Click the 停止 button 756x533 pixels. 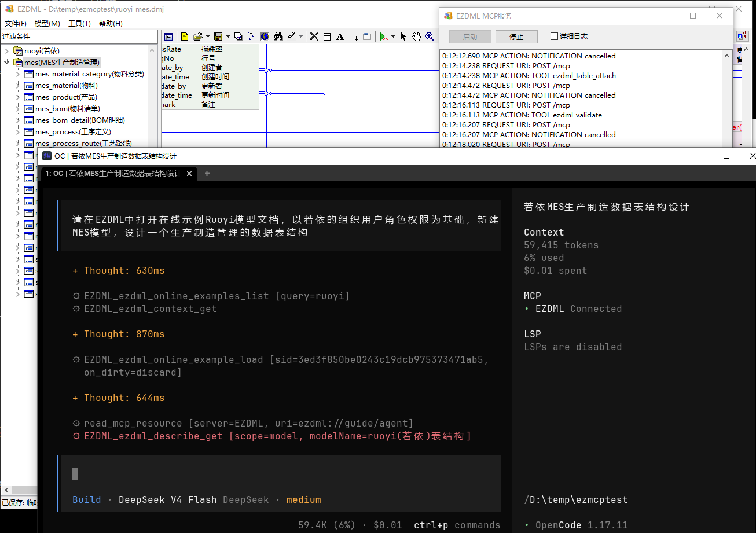[x=516, y=36]
